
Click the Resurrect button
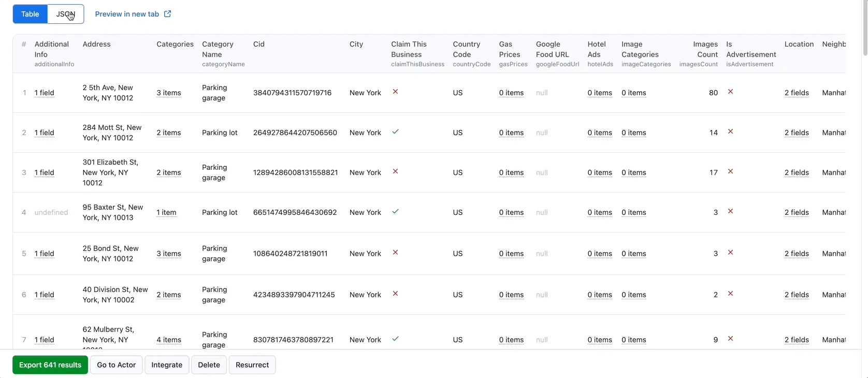click(x=252, y=365)
